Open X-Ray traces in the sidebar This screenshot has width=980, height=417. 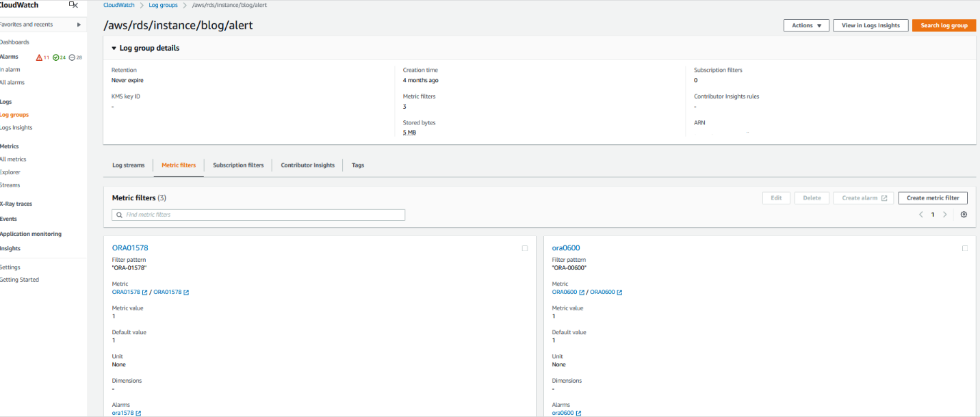click(16, 204)
